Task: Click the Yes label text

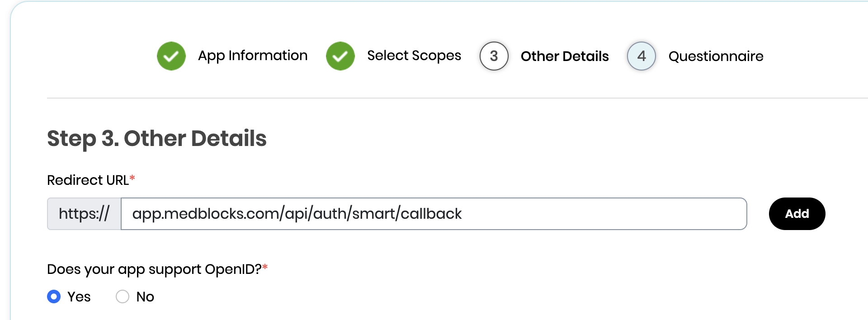Action: point(79,296)
